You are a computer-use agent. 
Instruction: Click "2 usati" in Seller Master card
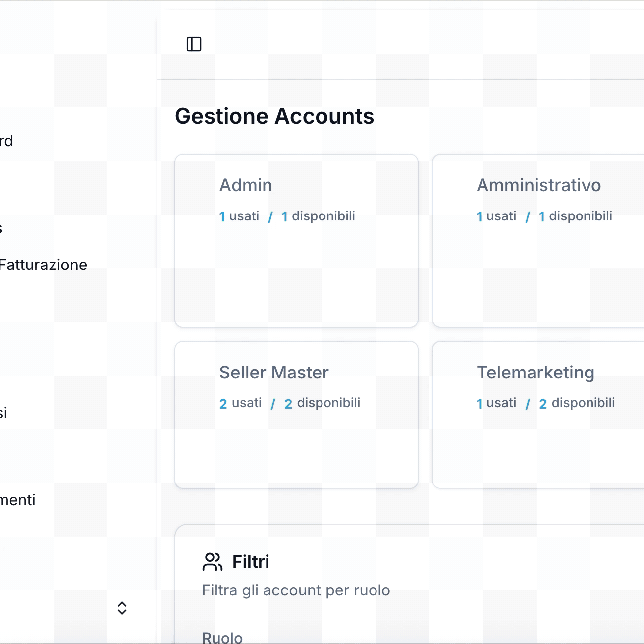(241, 403)
